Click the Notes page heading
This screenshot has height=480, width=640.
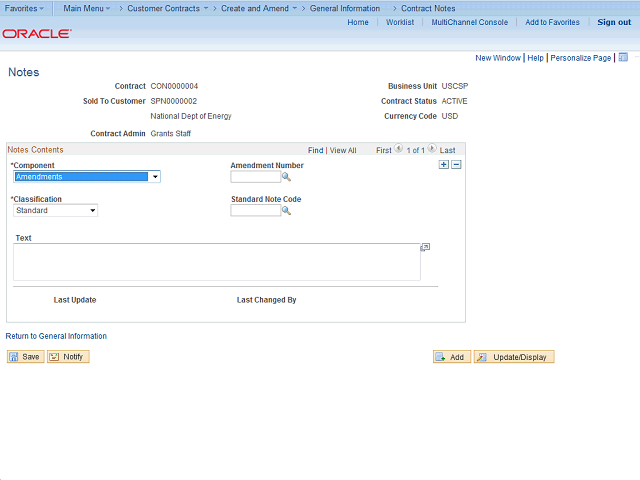24,72
